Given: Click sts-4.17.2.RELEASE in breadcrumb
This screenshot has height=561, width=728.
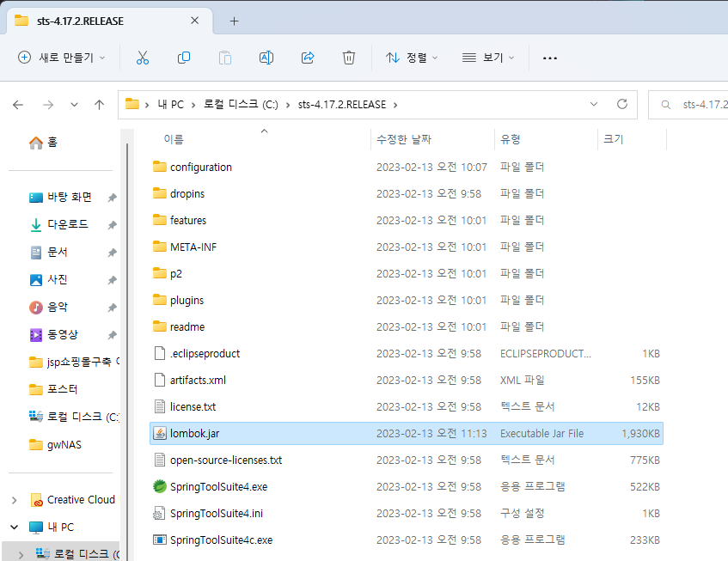Looking at the screenshot, I should (342, 105).
